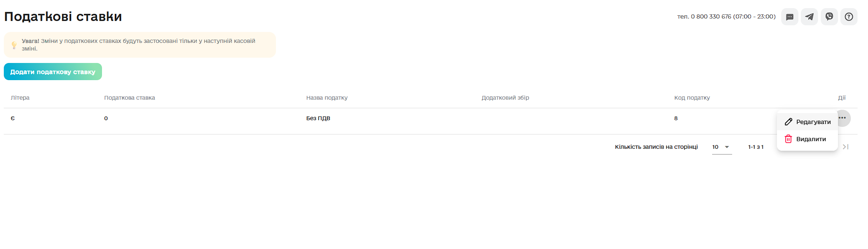The width and height of the screenshot is (868, 249).
Task: Open the chat message support icon
Action: click(x=789, y=17)
